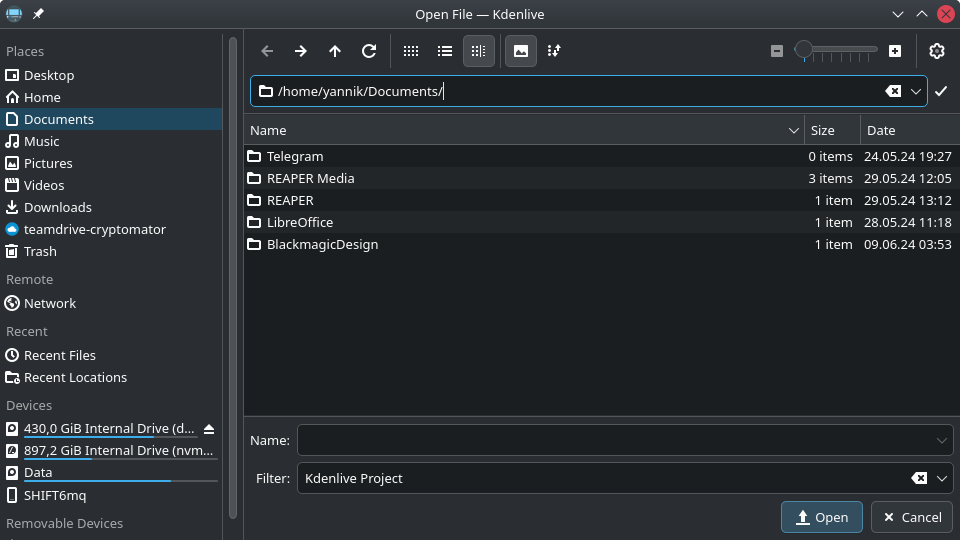
Task: Clear the location path field
Action: [893, 91]
